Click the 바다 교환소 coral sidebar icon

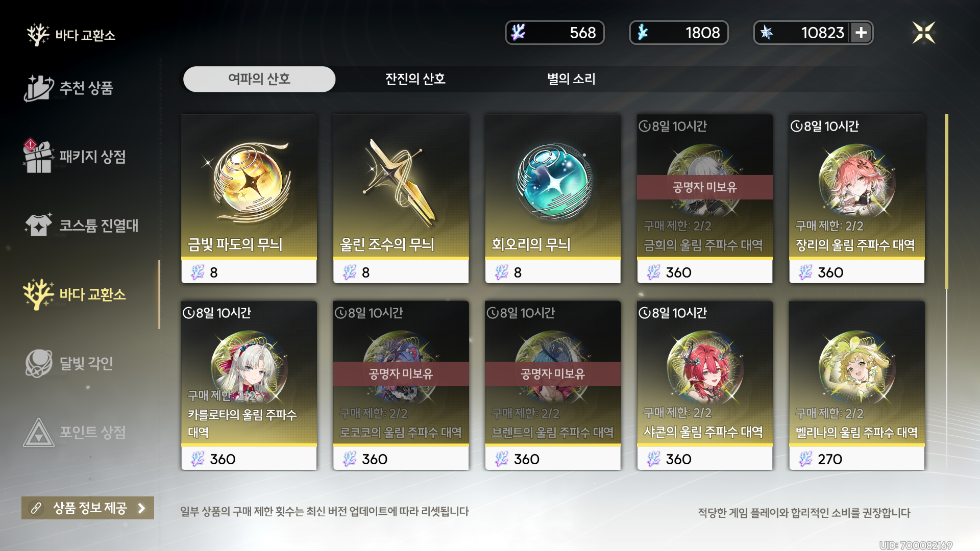[38, 294]
